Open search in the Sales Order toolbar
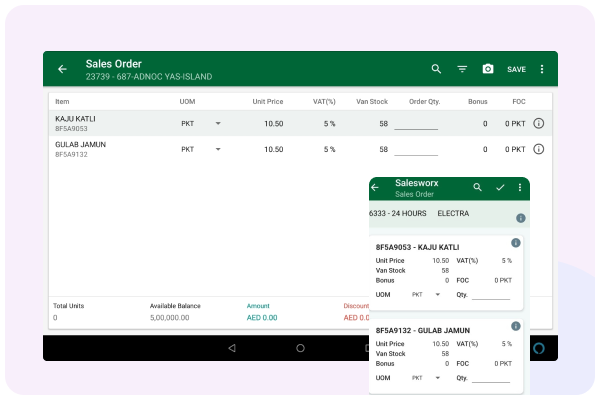The width and height of the screenshot is (600, 400). 436,69
